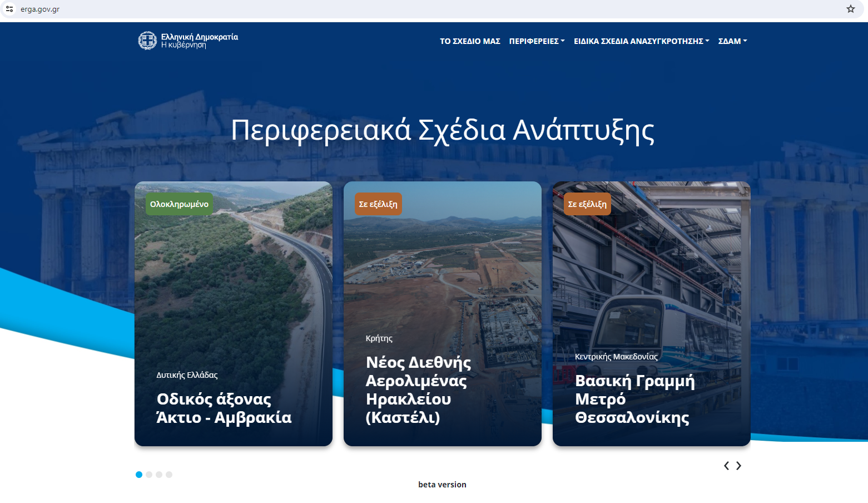Click the Δυτικής Ελλάδας region label
The image size is (868, 503).
[187, 375]
